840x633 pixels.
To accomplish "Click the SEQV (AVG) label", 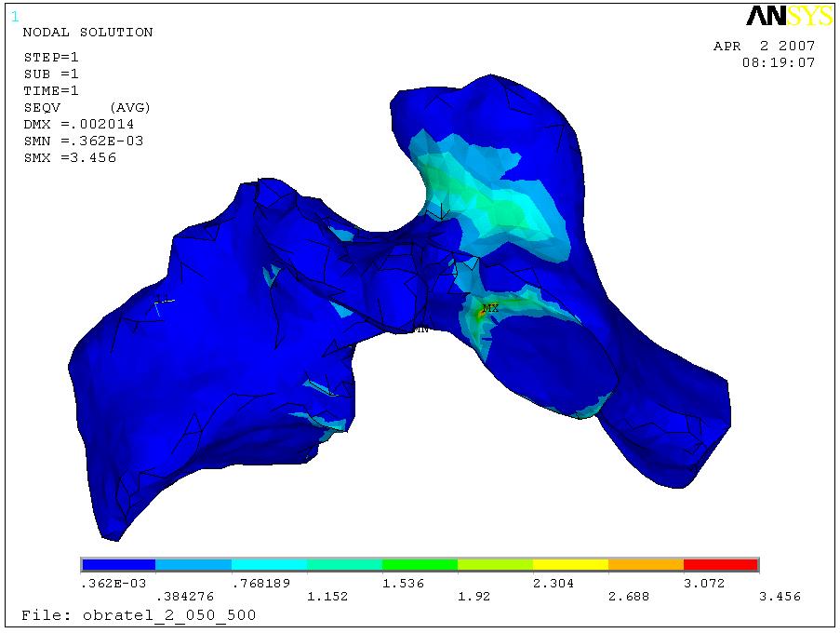I will pos(87,108).
